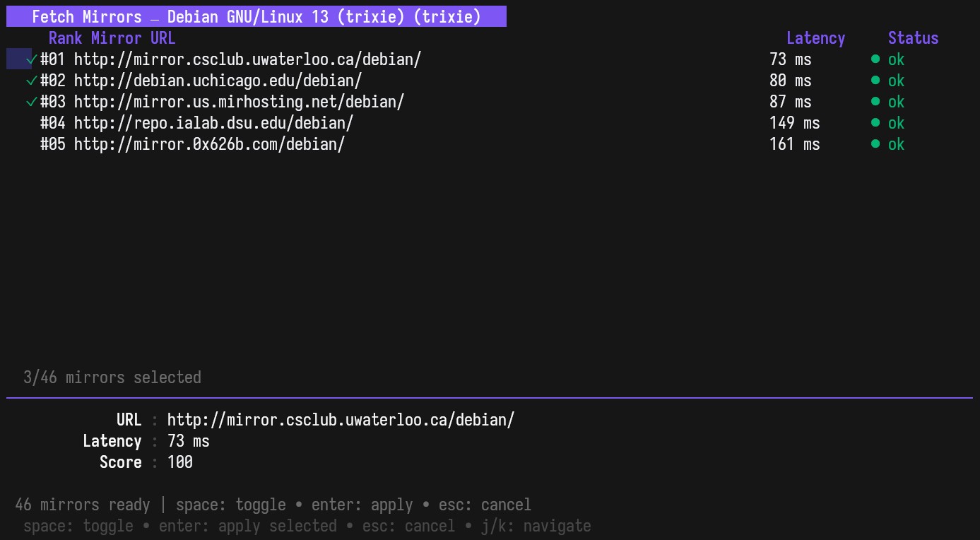Click the Score value 100 in details
980x540 pixels.
pyautogui.click(x=180, y=462)
